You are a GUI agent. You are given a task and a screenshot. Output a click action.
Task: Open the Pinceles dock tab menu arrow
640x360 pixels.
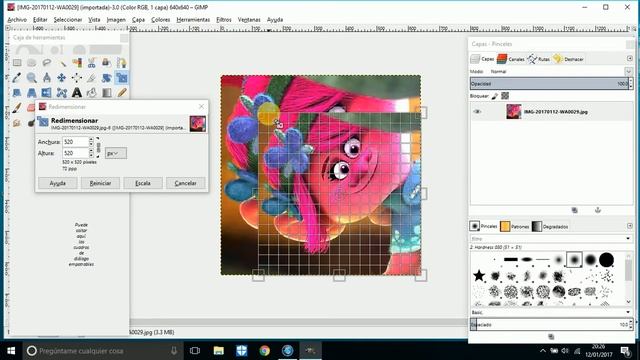[629, 226]
